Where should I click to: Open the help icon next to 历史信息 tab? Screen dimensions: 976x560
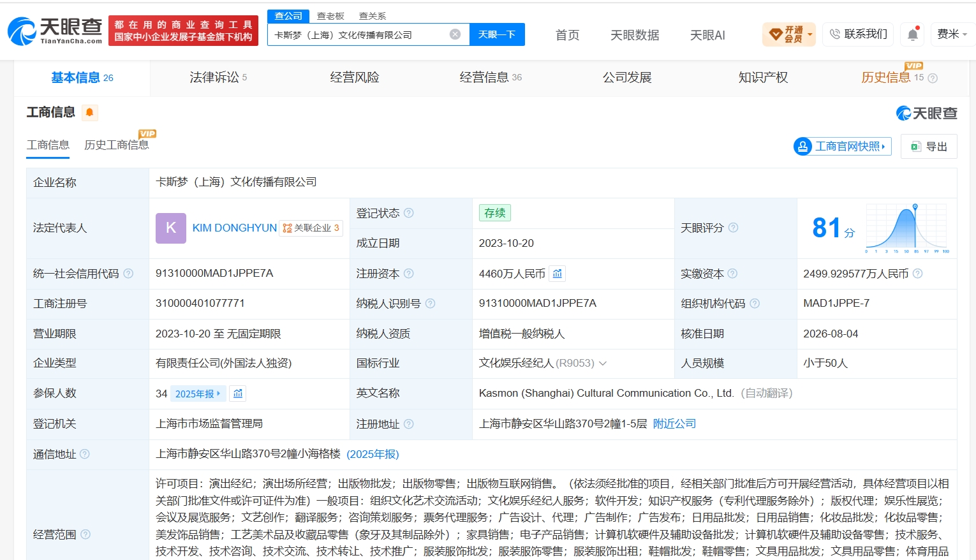[x=933, y=78]
